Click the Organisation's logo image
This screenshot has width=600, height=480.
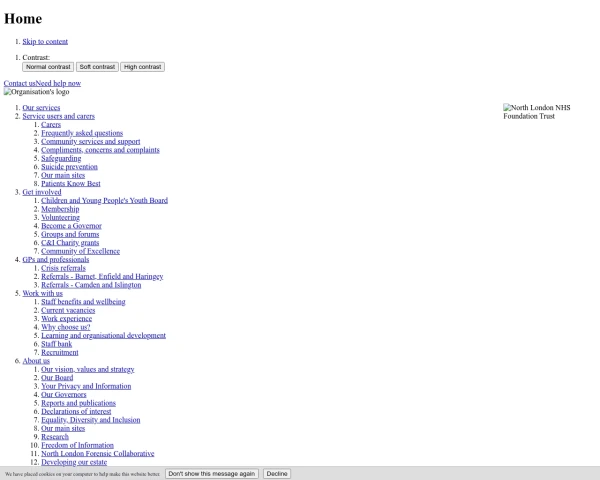click(x=37, y=92)
